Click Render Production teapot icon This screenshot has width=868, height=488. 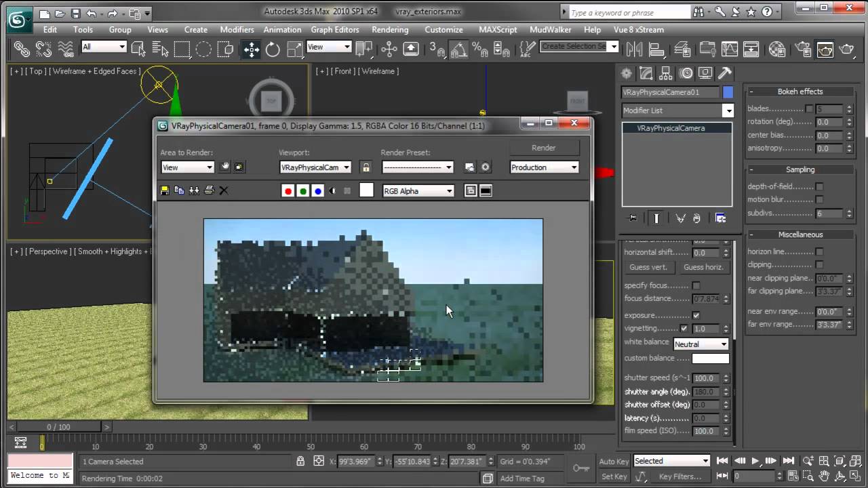846,49
